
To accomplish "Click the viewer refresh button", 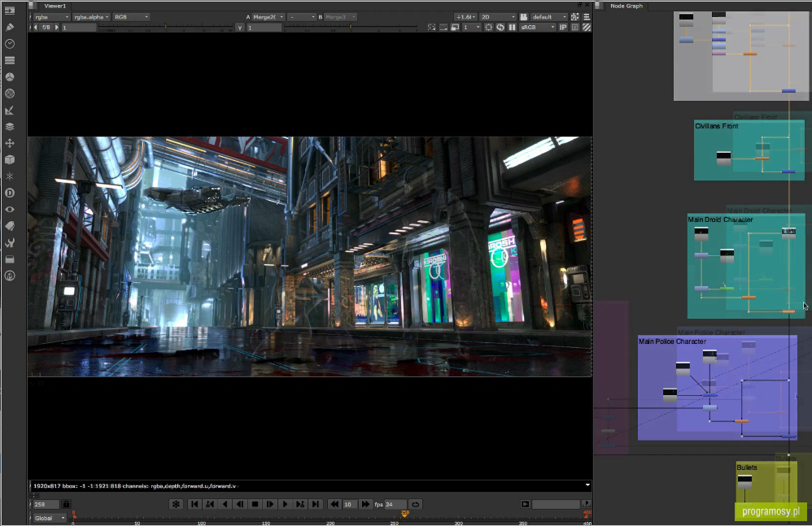I will 500,27.
